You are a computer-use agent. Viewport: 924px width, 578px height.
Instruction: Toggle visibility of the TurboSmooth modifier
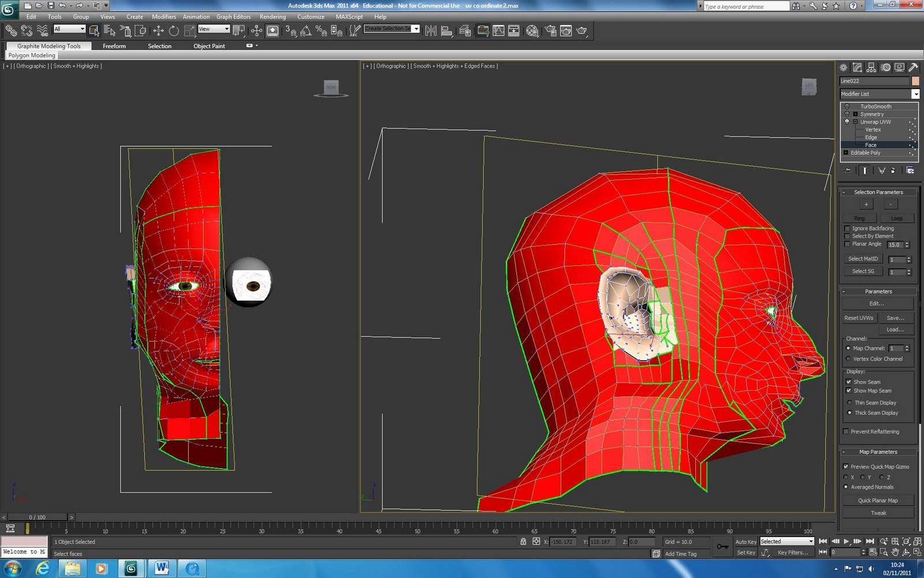point(847,106)
